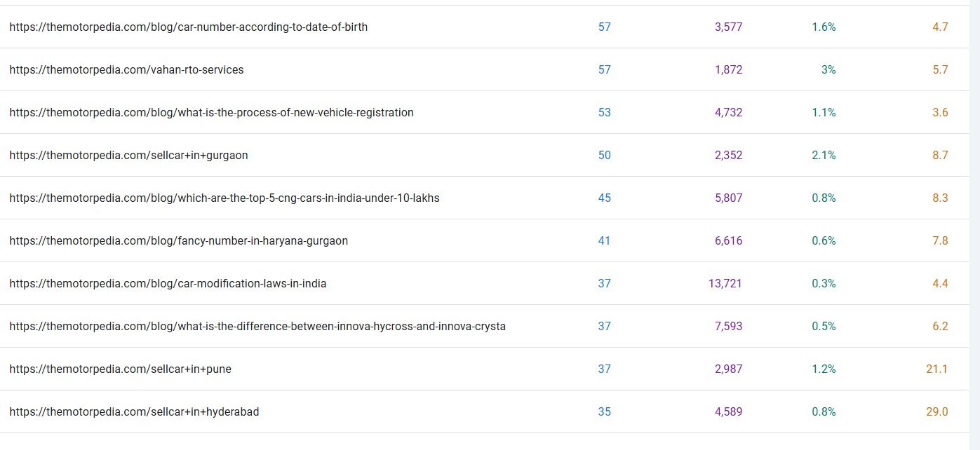The width and height of the screenshot is (980, 450).
Task: Select the 45 clicks value
Action: [x=604, y=198]
